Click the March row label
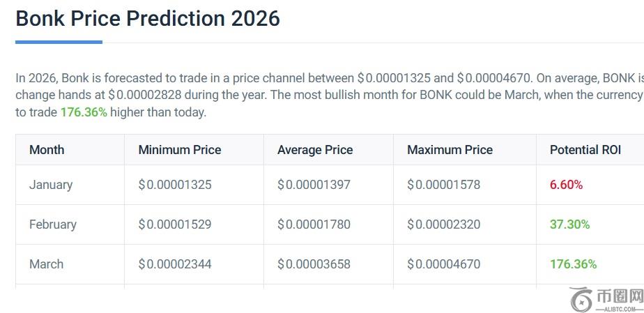Image resolution: width=644 pixels, height=313 pixels. tap(46, 264)
